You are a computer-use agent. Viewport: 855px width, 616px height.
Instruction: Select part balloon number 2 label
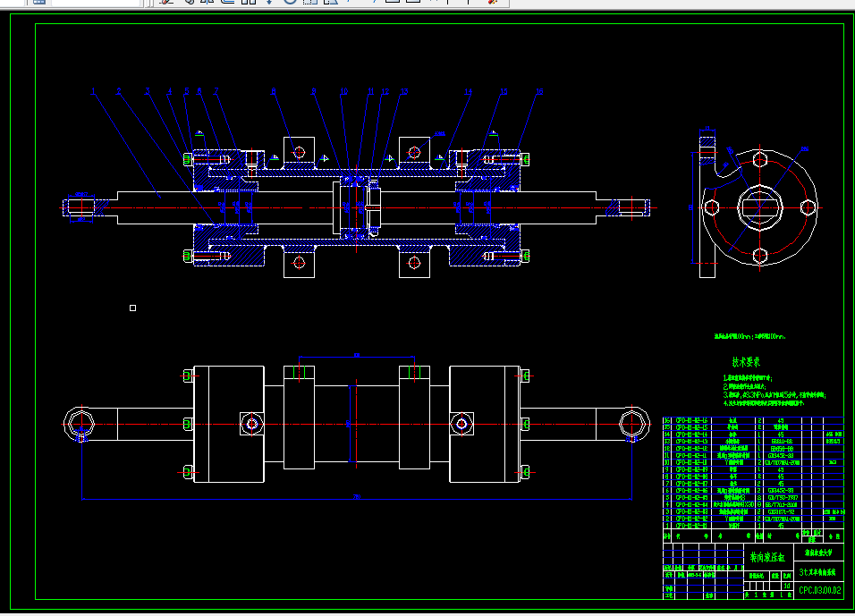(x=118, y=91)
